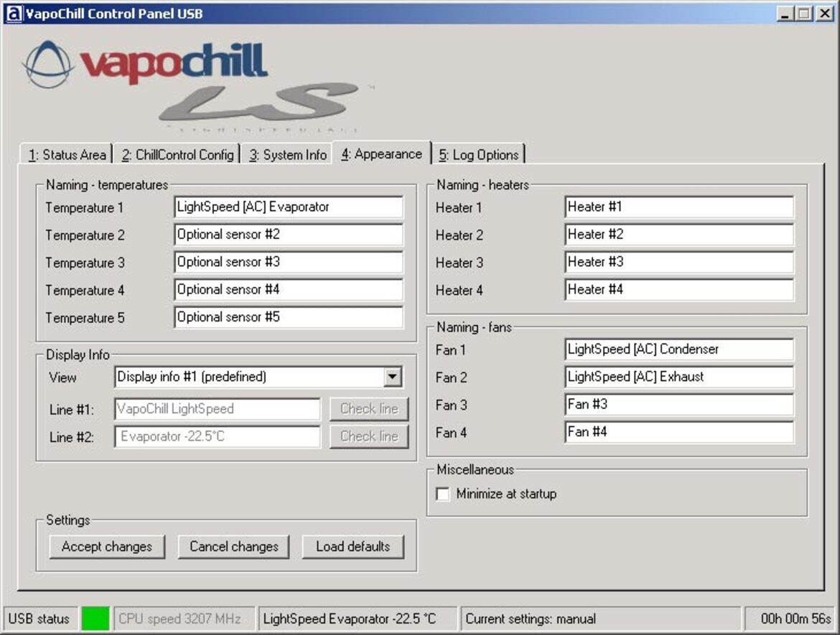This screenshot has height=635, width=840.
Task: Maximize the VapoChill Control Panel window
Action: coord(803,14)
